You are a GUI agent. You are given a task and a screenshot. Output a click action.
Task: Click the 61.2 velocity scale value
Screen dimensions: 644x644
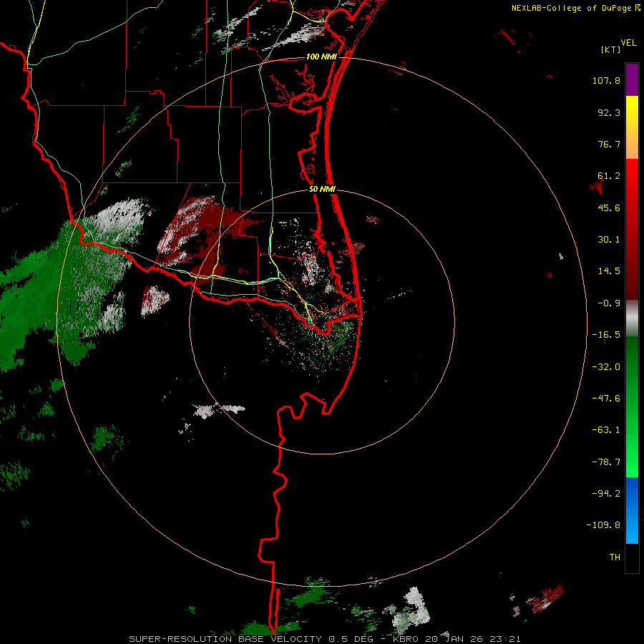609,176
